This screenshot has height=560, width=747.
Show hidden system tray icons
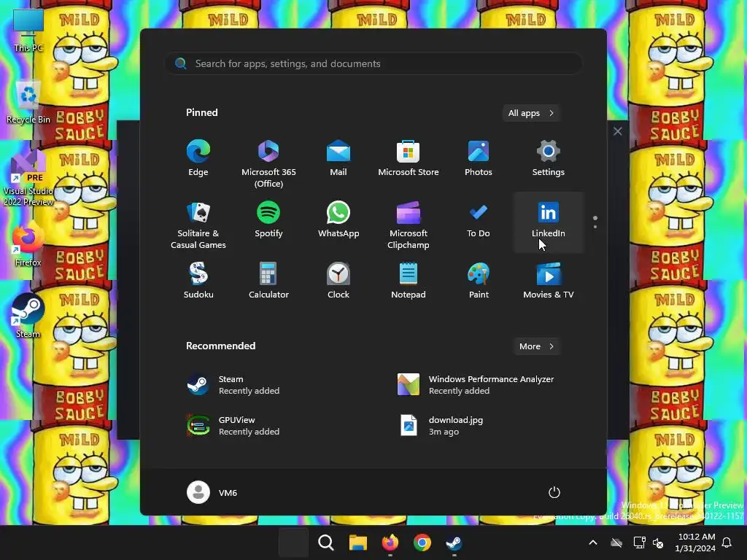point(593,542)
